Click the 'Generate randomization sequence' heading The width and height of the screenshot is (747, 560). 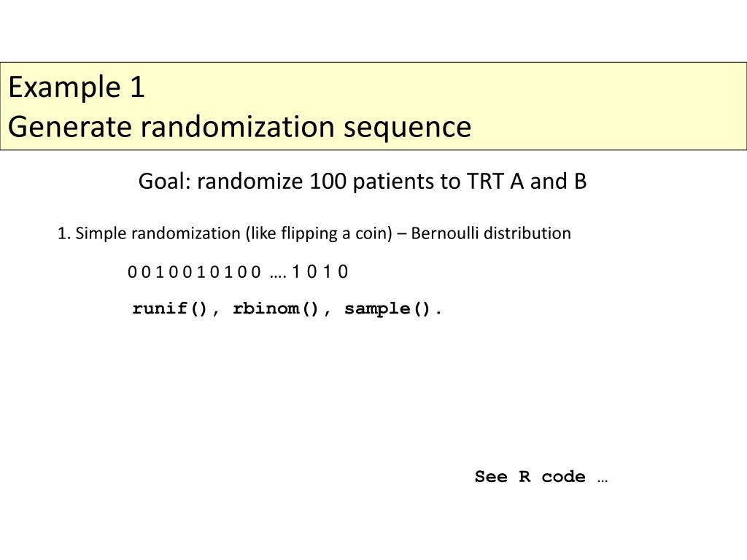[239, 127]
